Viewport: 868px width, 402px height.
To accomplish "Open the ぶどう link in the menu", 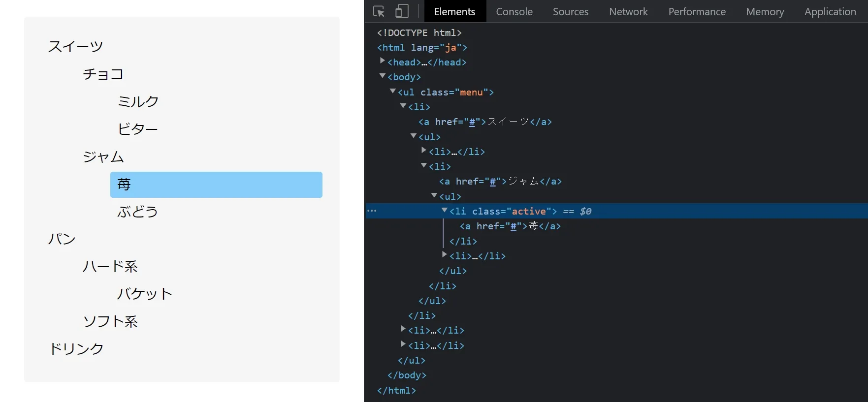I will pos(137,212).
